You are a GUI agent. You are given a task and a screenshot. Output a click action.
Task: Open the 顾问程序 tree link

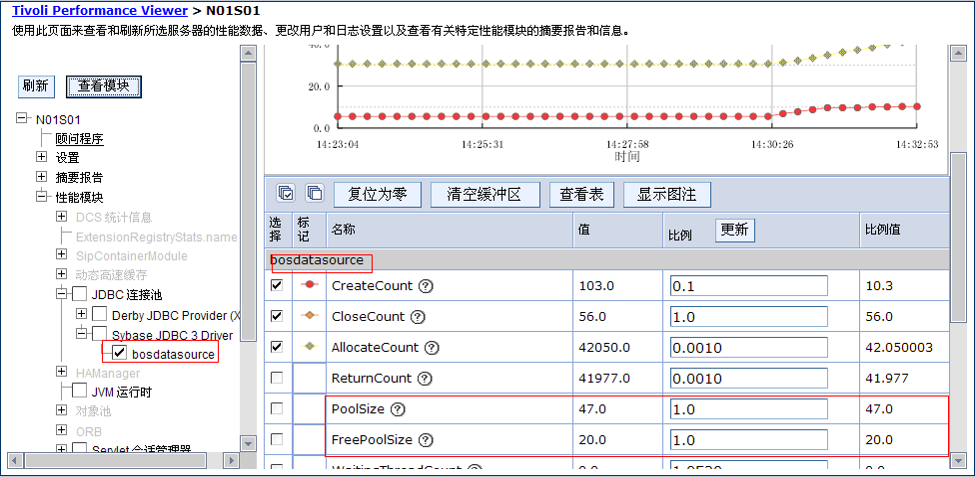click(x=80, y=139)
